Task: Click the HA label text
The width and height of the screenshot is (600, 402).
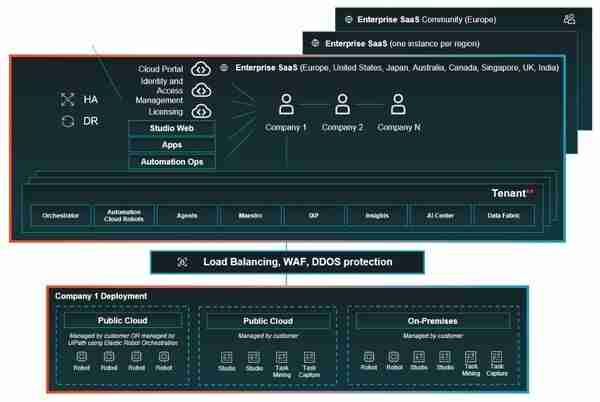Action: tap(91, 99)
